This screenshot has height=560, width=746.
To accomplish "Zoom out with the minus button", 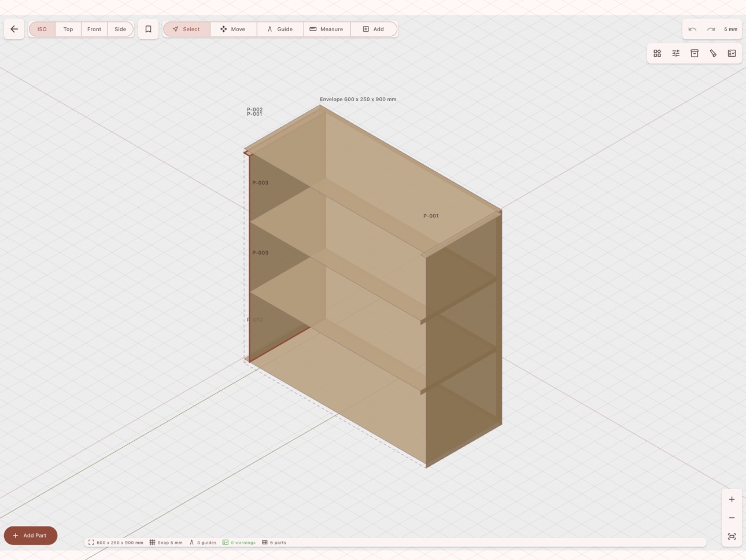I will (732, 518).
